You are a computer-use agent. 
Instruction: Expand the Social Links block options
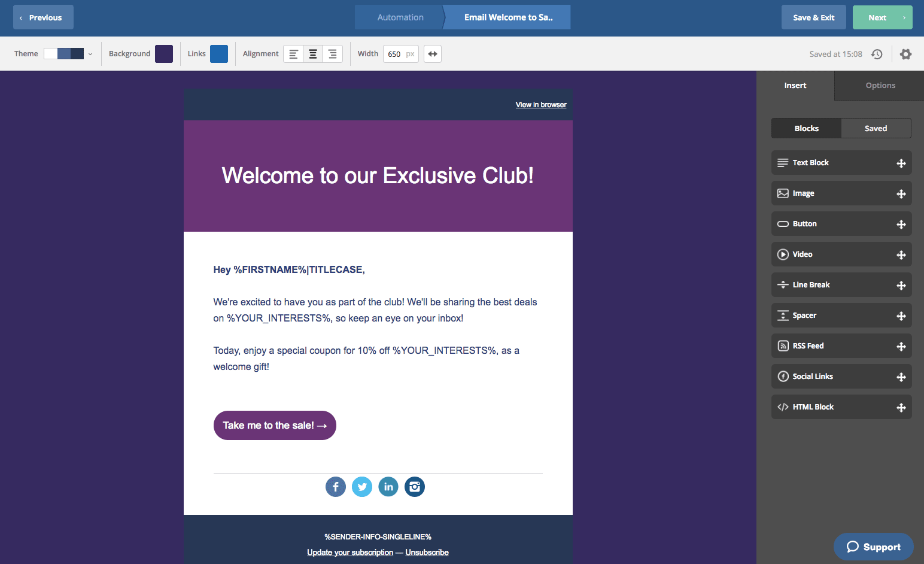901,376
